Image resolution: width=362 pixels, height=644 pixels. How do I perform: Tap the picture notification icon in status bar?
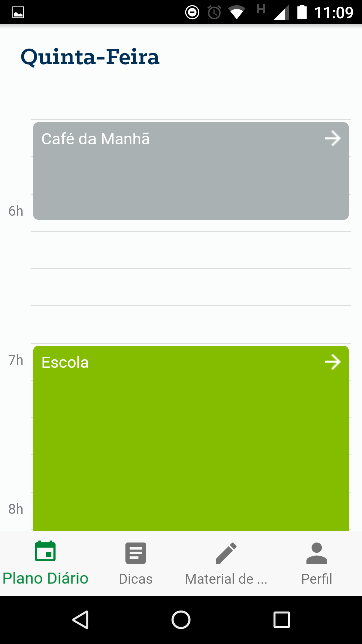[18, 13]
